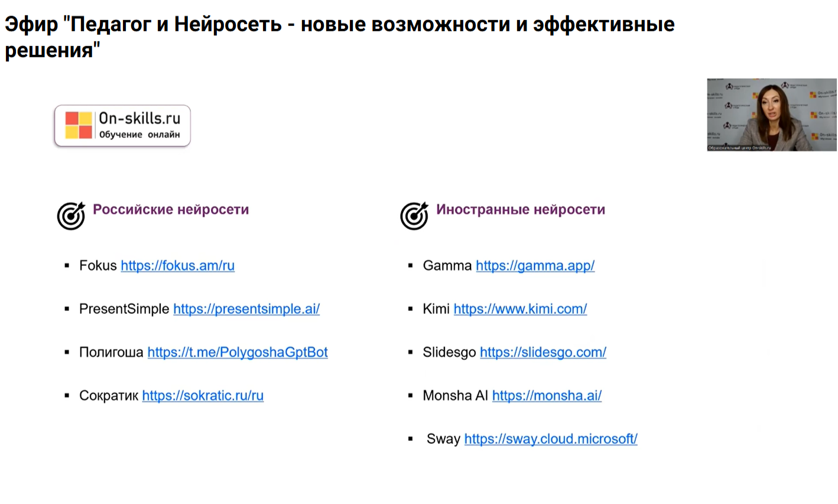Open the presenter webcam thumbnail
The image size is (838, 504).
pos(771,115)
